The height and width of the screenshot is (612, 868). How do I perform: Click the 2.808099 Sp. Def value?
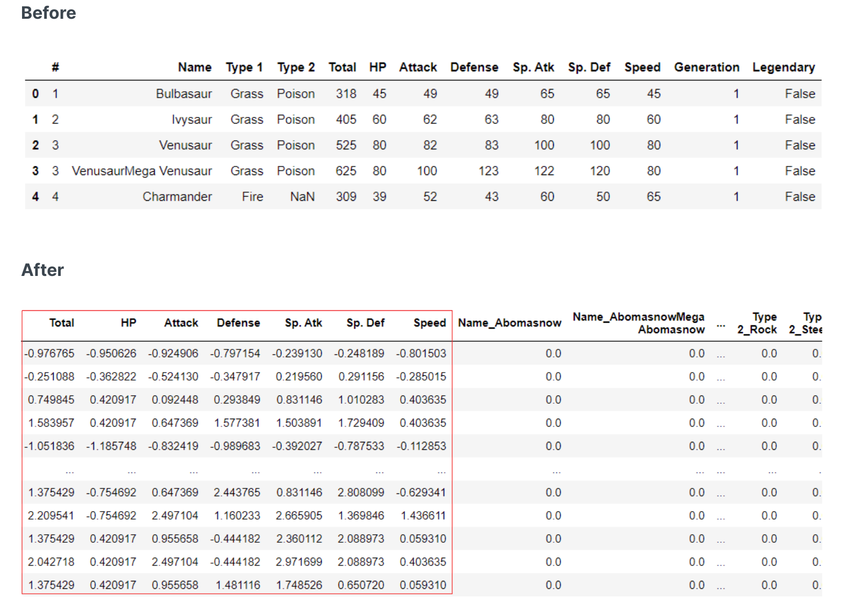click(x=360, y=493)
